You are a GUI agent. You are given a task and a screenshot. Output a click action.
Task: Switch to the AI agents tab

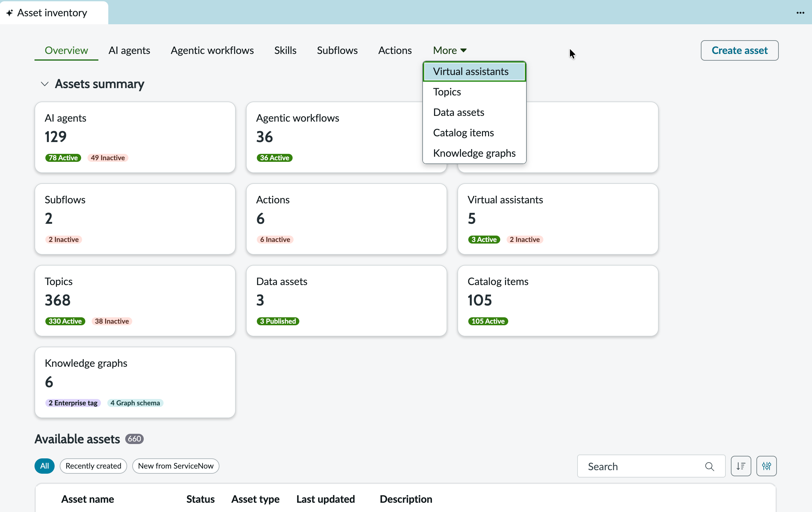click(x=129, y=50)
